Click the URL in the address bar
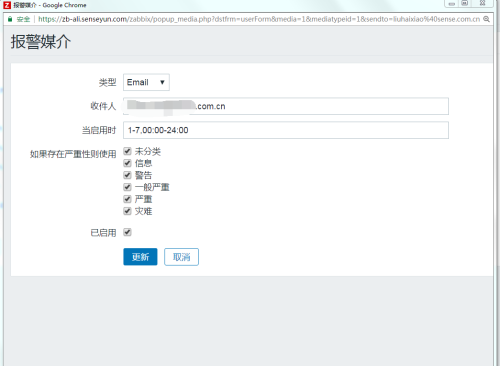Screen dimensions: 500x366 (259, 19)
